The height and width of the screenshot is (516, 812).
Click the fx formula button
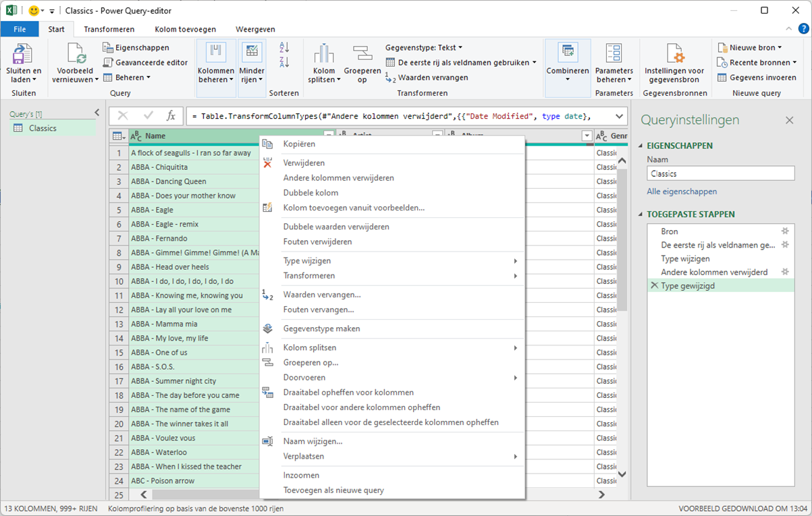tap(171, 116)
